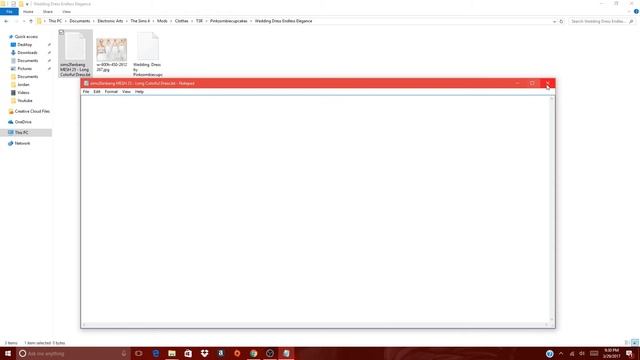The image size is (640, 360).
Task: Select the wedding dress jpg thumbnail
Action: [111, 49]
